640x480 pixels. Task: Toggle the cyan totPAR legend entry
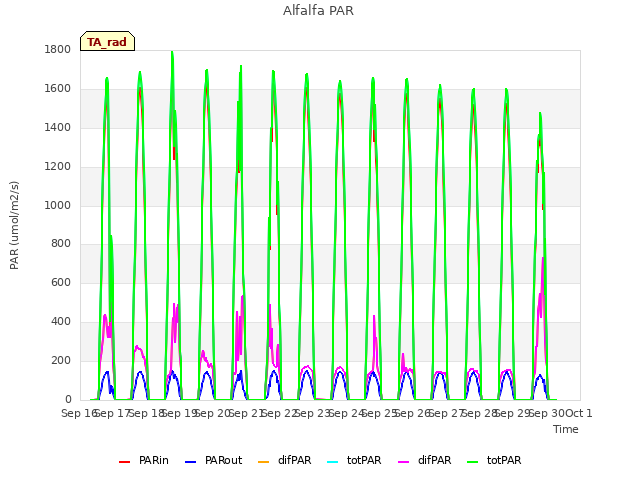pyautogui.click(x=354, y=460)
